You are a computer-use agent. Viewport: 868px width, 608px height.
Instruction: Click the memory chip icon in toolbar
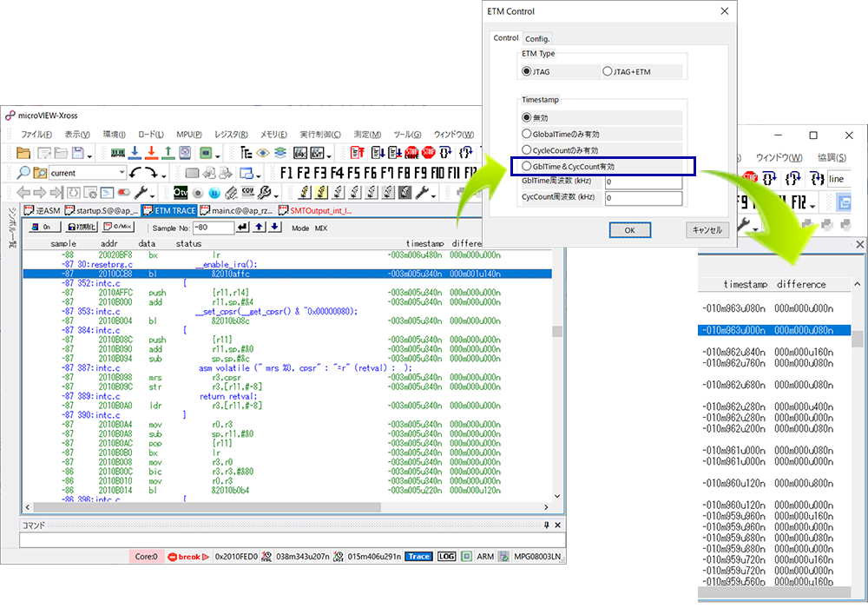tap(117, 153)
